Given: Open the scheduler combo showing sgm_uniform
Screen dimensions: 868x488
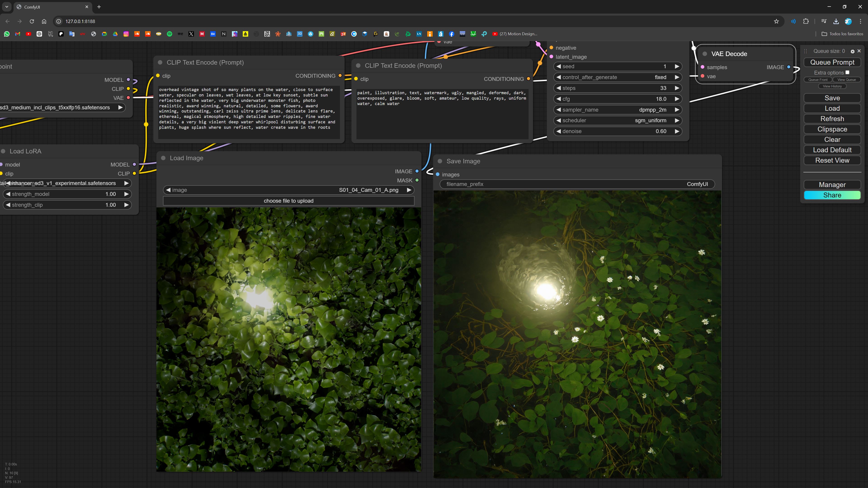Looking at the screenshot, I should tap(618, 121).
